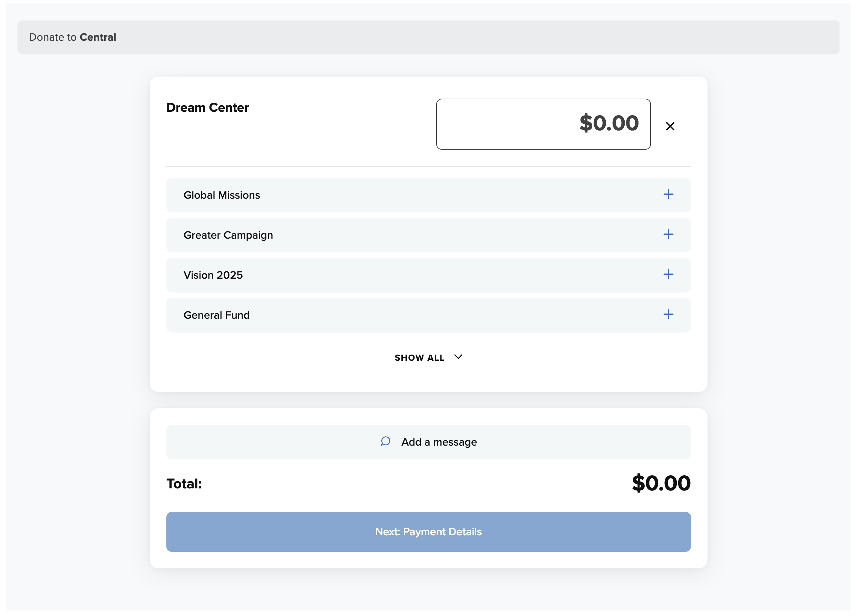The image size is (858, 616).
Task: Proceed with Next: Payment Details button
Action: pos(428,532)
